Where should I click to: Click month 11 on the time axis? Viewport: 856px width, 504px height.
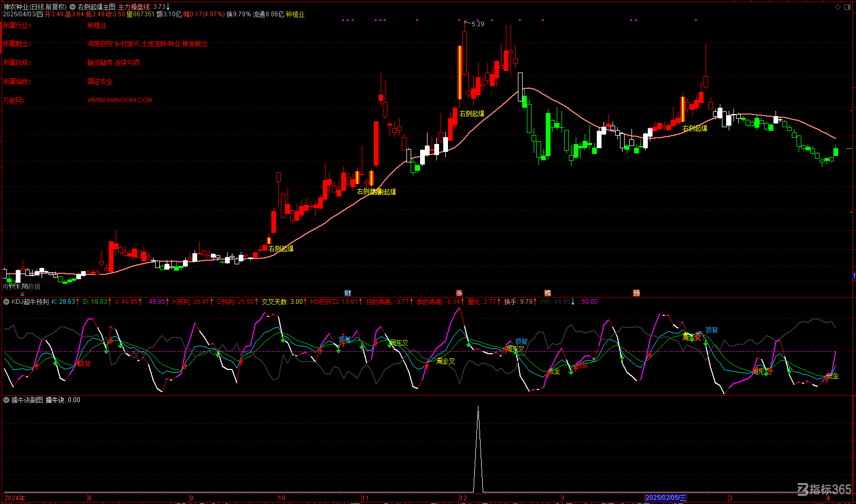click(365, 498)
